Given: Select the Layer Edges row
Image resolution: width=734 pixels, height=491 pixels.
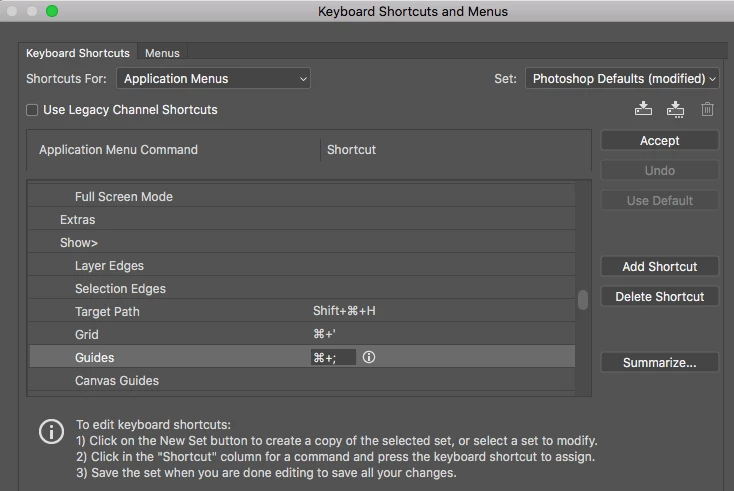Looking at the screenshot, I should coord(301,265).
